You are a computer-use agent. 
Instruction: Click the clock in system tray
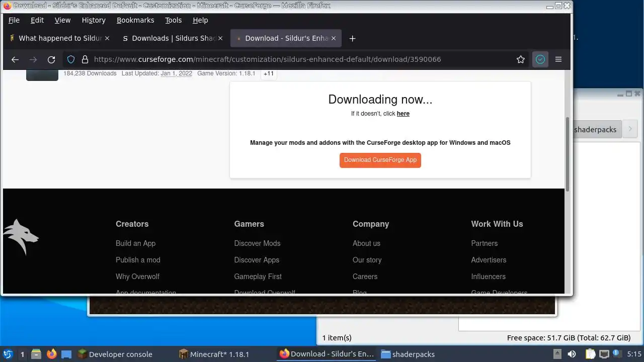pos(634,354)
